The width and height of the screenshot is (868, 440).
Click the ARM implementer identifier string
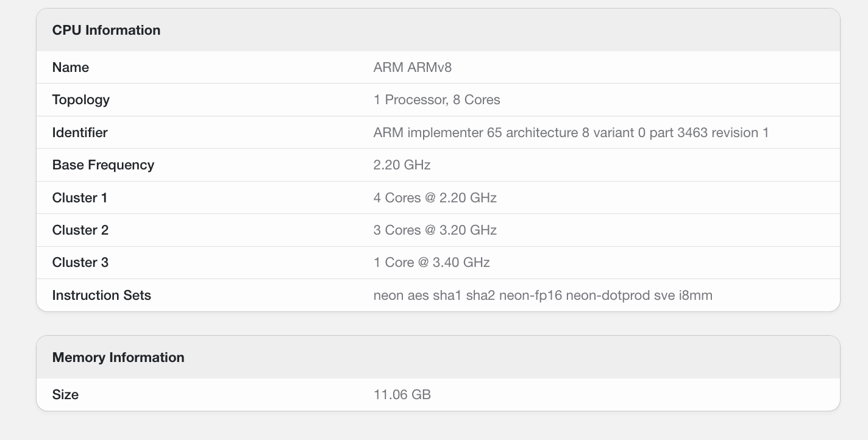571,133
